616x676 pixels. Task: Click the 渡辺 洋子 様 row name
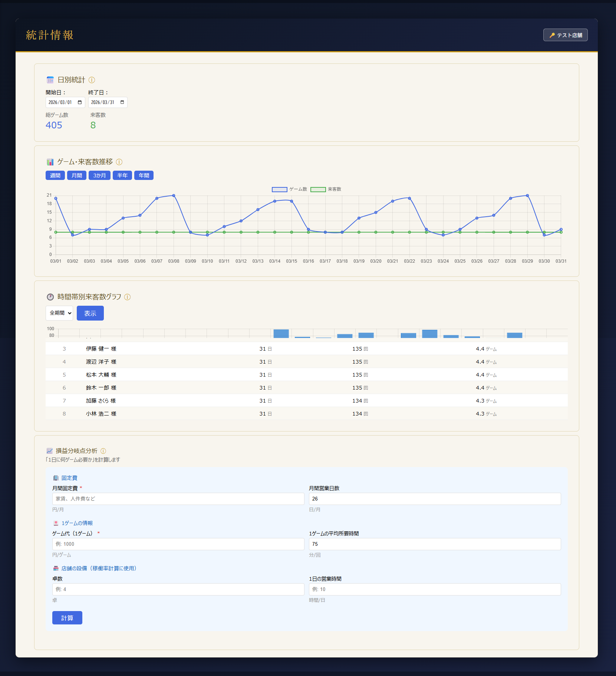[x=101, y=362]
